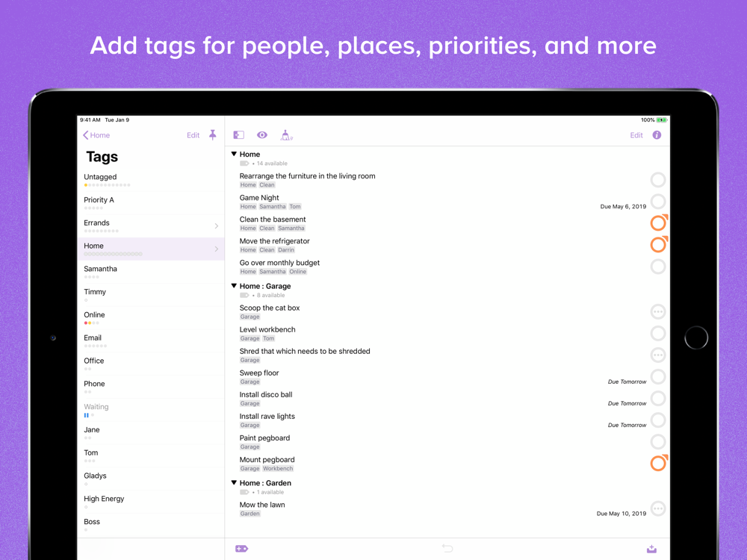This screenshot has width=747, height=560.
Task: Select the Online tag
Action: click(151, 318)
